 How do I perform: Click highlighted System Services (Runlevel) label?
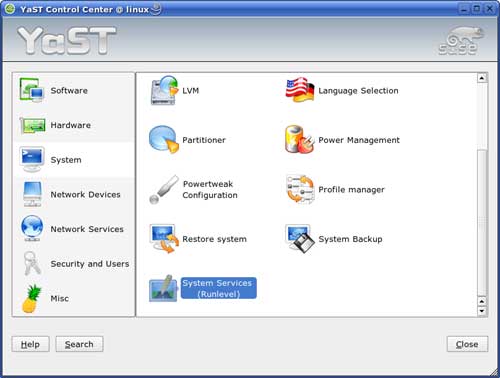[219, 288]
